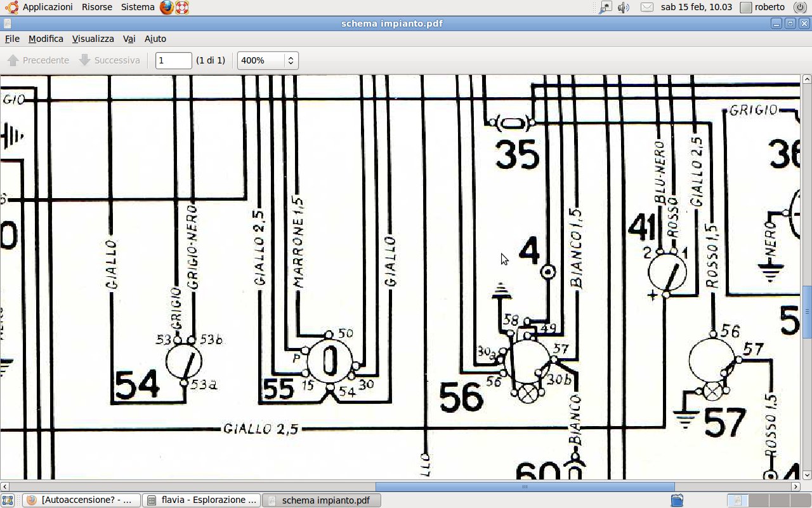
Task: Click the Successiva page button
Action: [x=109, y=60]
